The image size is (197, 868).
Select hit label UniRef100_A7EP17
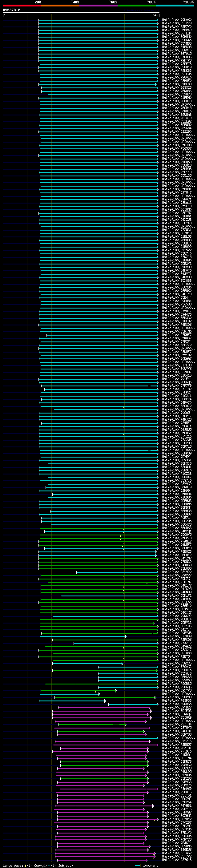176,416
